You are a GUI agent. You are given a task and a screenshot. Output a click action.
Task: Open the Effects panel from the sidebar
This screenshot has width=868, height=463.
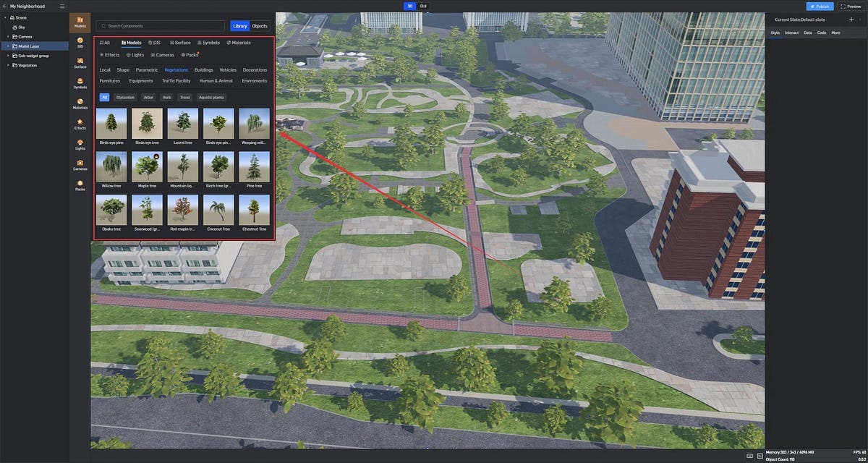[x=80, y=124]
